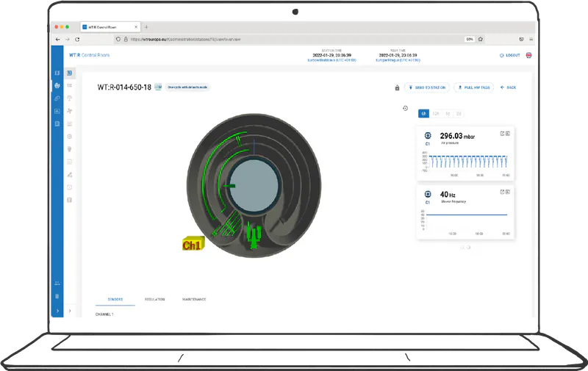Switch to the Maintenance tab
Viewport: 588px width, 371px height.
(194, 300)
